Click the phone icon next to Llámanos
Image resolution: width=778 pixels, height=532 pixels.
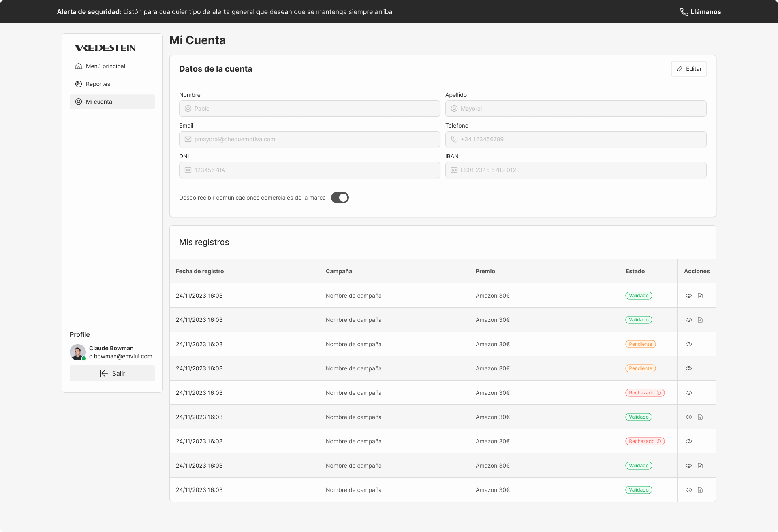pos(685,12)
